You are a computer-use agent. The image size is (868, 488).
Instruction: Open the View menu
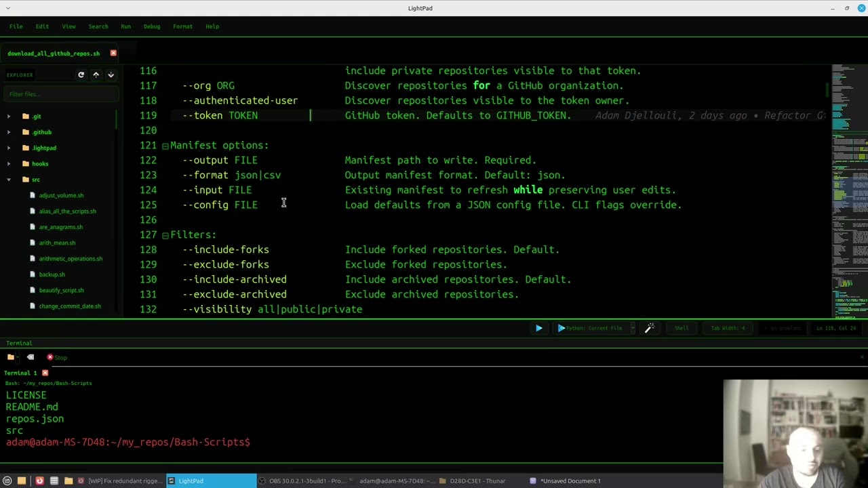[x=68, y=26]
